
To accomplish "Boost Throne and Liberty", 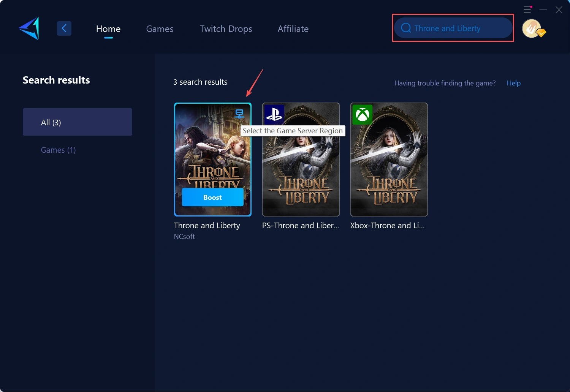I will (x=213, y=197).
